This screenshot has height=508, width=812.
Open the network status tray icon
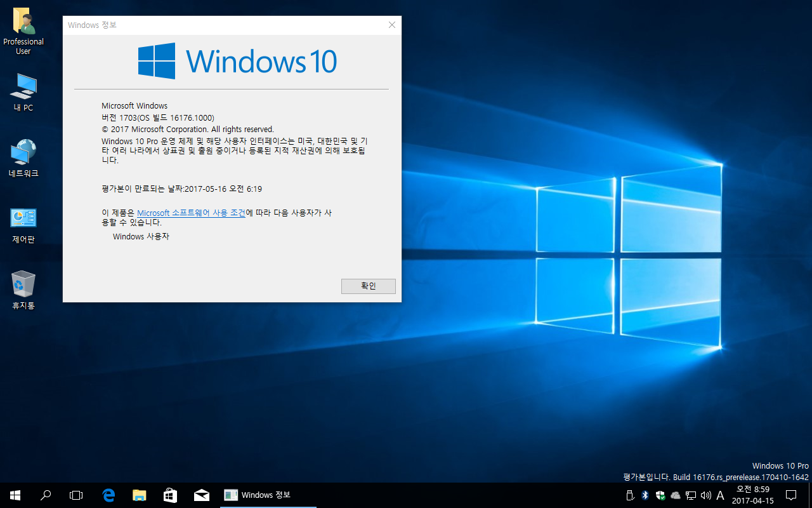coord(691,495)
